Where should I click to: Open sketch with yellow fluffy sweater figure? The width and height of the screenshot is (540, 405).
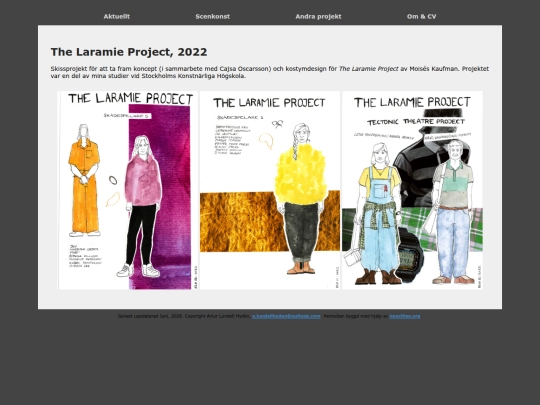tap(270, 190)
